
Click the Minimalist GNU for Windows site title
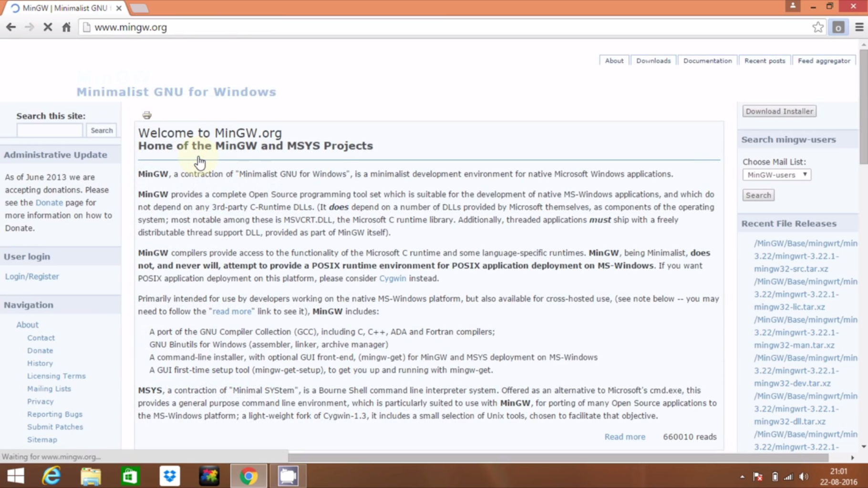click(176, 91)
